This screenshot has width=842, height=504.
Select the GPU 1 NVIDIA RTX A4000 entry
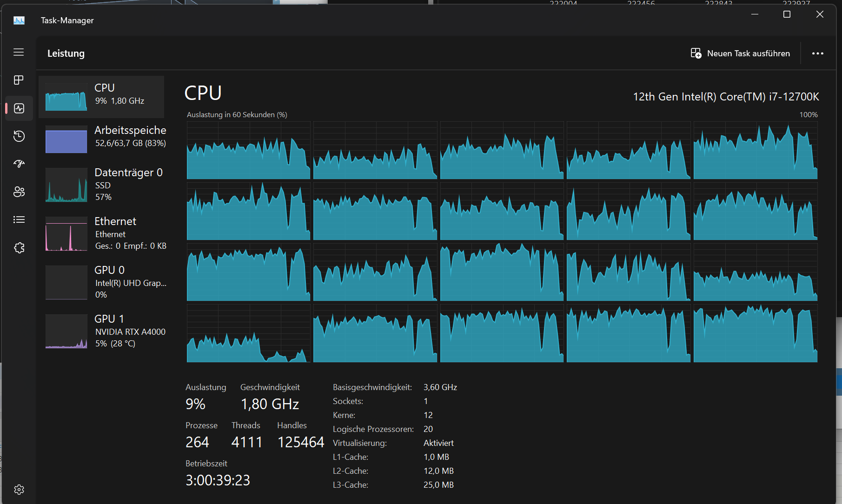101,331
